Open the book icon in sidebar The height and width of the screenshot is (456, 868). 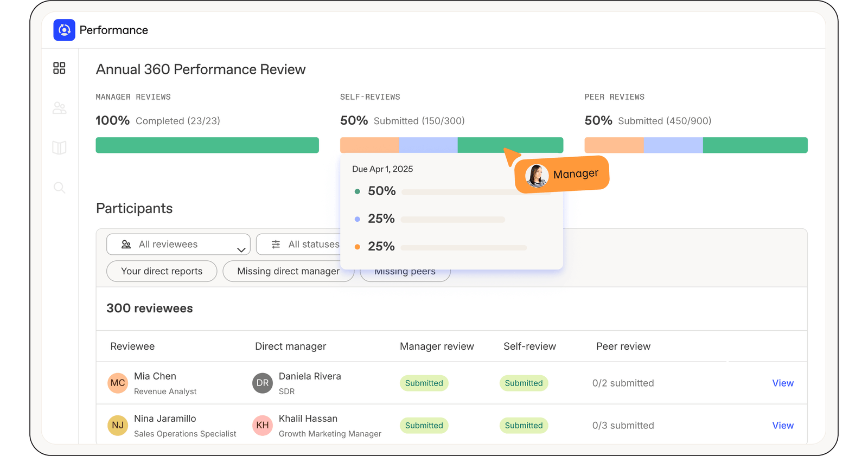pos(59,147)
